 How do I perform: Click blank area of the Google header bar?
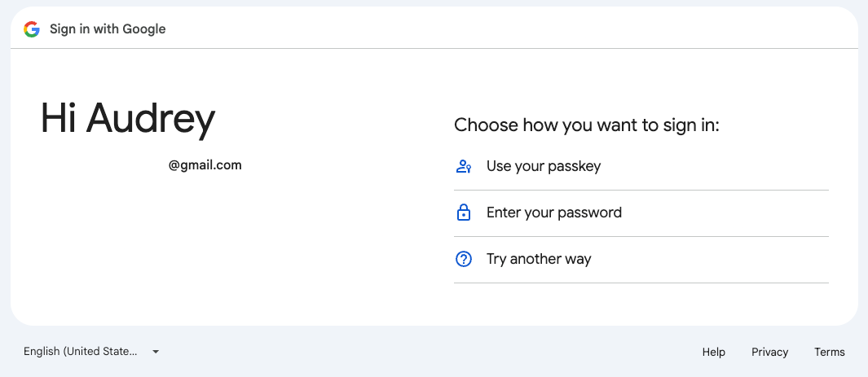(x=498, y=28)
